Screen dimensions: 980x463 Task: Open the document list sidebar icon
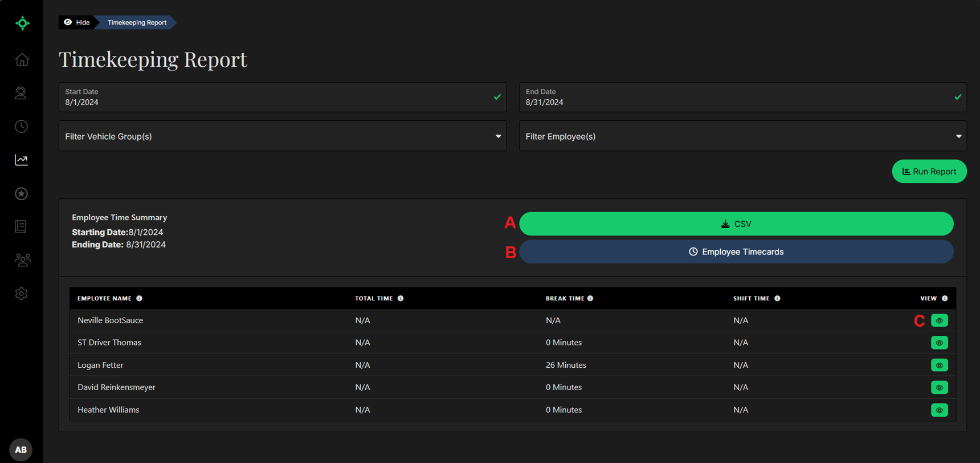point(22,227)
